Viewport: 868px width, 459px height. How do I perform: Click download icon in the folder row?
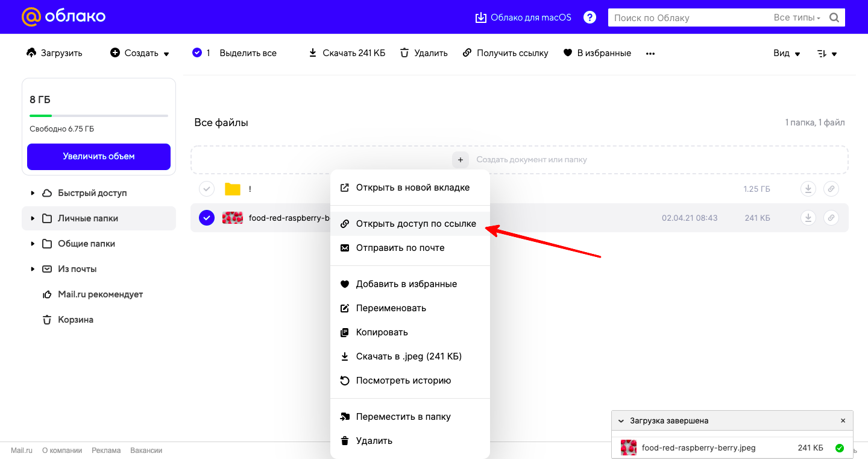point(808,189)
